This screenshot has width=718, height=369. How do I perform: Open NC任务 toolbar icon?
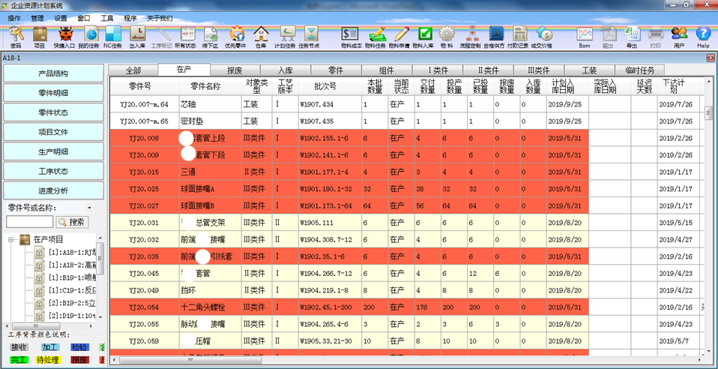pos(113,37)
